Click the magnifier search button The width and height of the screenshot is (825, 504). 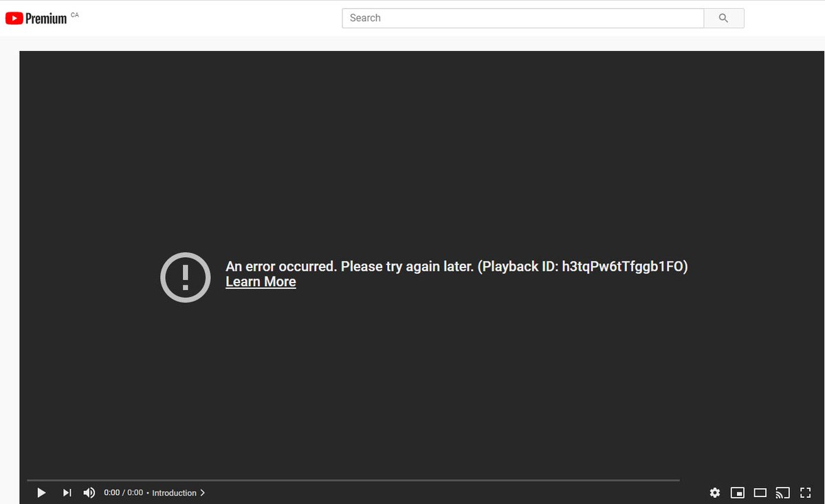724,18
